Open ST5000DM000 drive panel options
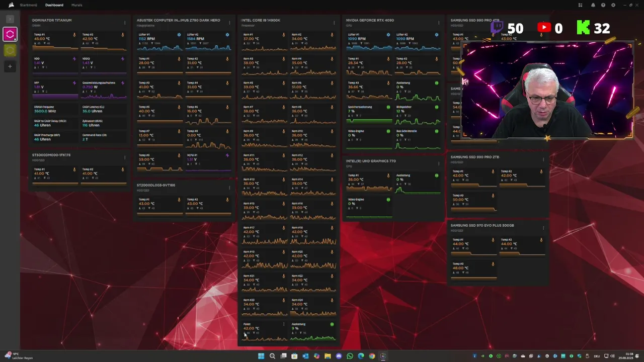644x362 pixels. 125,157
